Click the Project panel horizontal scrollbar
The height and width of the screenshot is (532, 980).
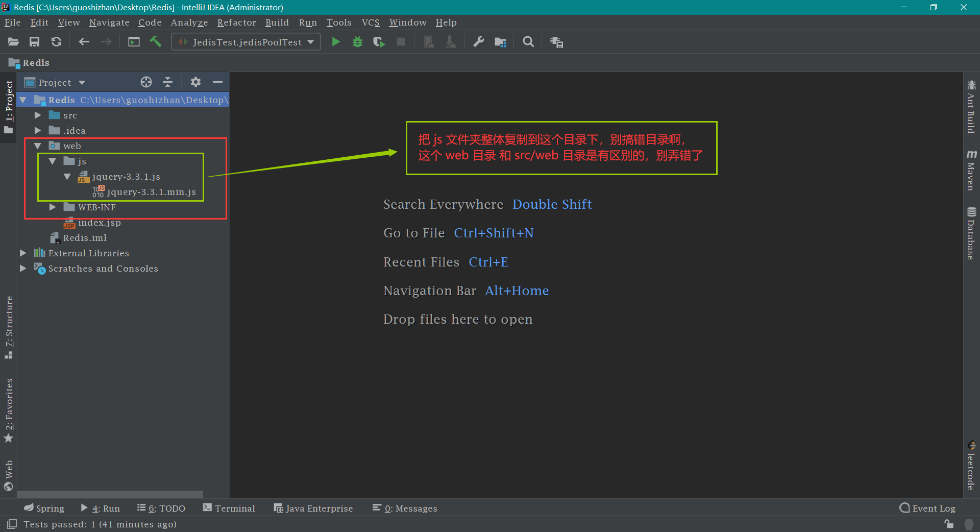[110, 494]
